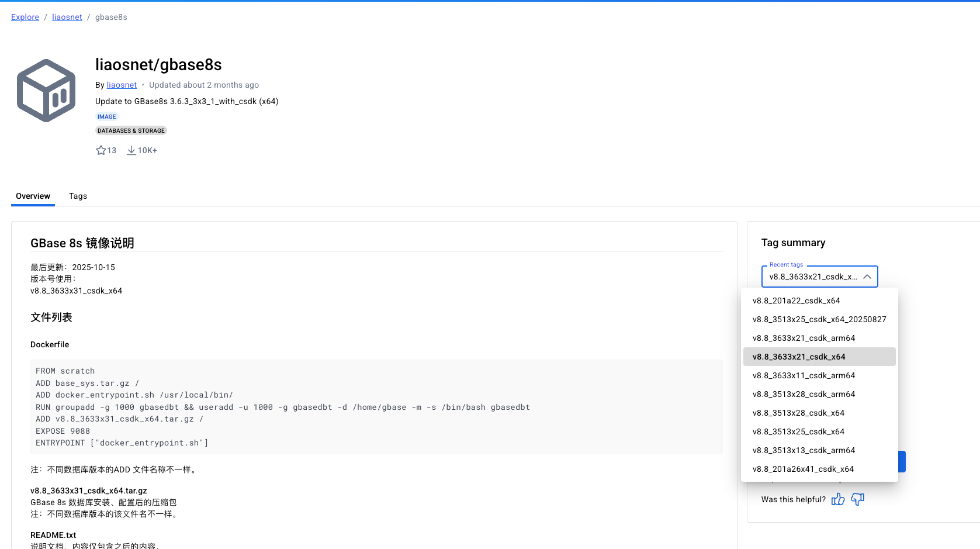Click the Tag summary heading
980x549 pixels.
pos(793,243)
